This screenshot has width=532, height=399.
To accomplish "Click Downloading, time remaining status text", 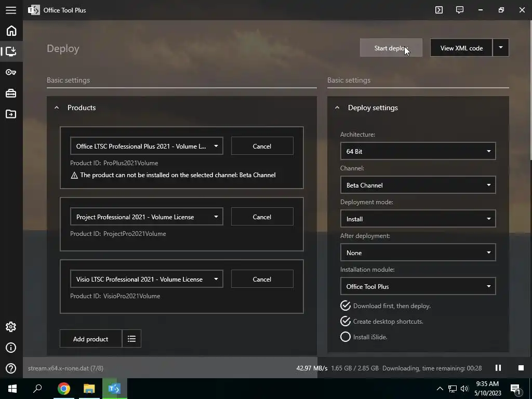I will tap(432, 368).
